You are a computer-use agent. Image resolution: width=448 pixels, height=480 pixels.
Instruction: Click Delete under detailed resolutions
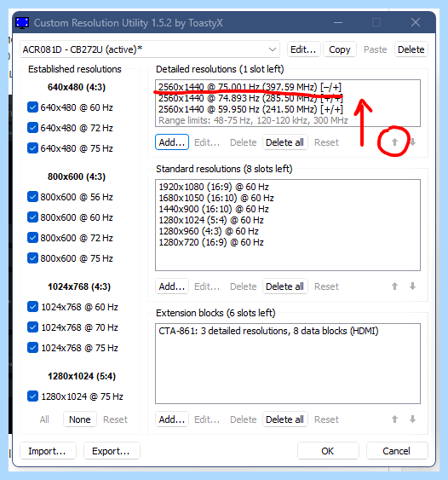(243, 142)
